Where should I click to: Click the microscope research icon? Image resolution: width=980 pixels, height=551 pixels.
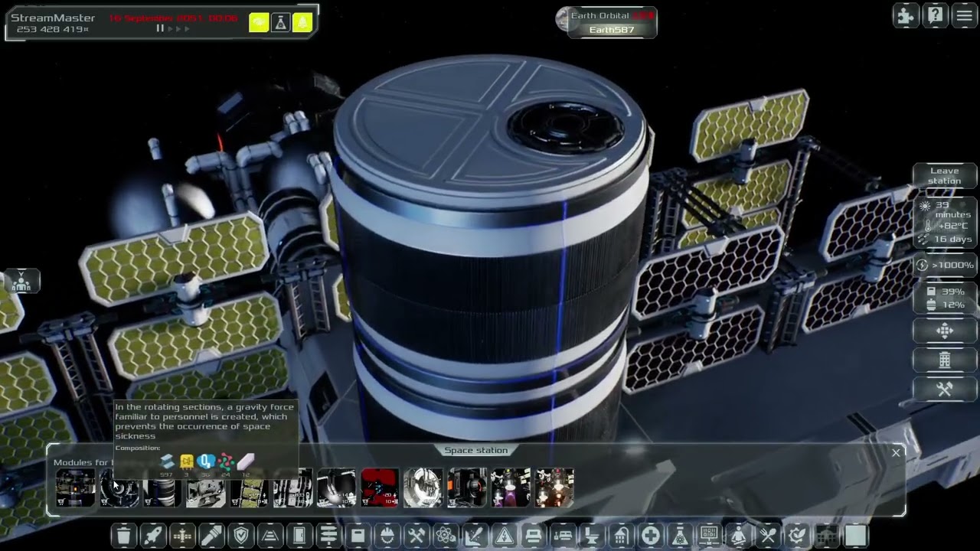click(475, 536)
